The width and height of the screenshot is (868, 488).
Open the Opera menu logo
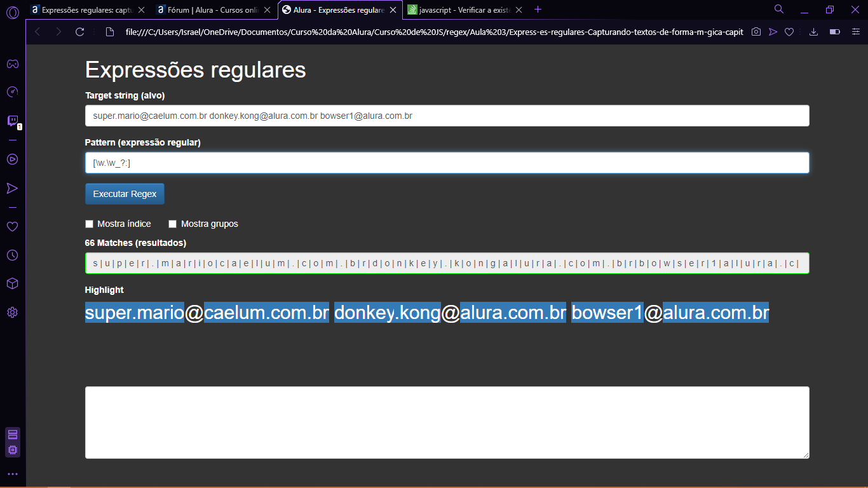[12, 13]
